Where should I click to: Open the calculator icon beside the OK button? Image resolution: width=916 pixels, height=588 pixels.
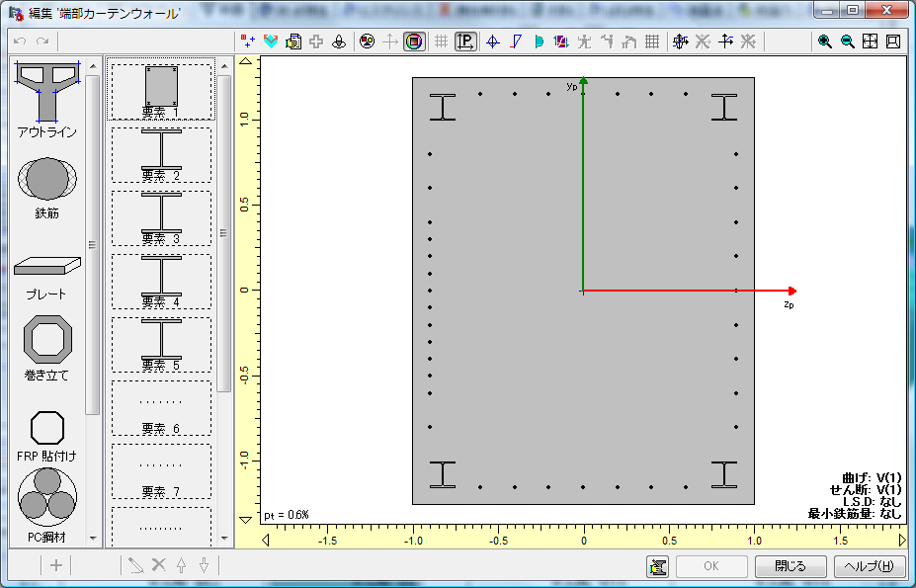(657, 566)
